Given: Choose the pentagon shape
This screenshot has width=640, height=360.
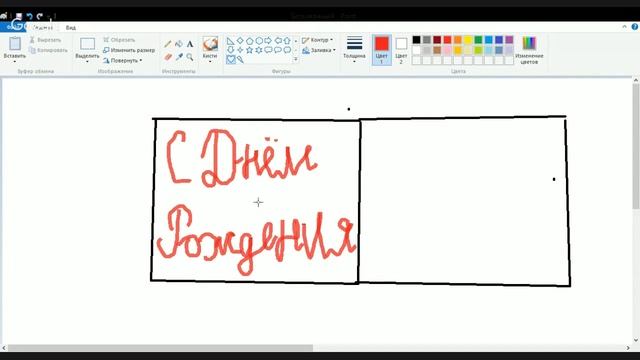Looking at the screenshot, I should [249, 41].
